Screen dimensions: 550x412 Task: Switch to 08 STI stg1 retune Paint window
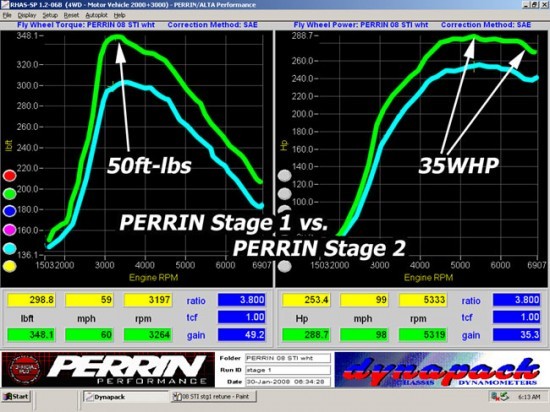(215, 397)
